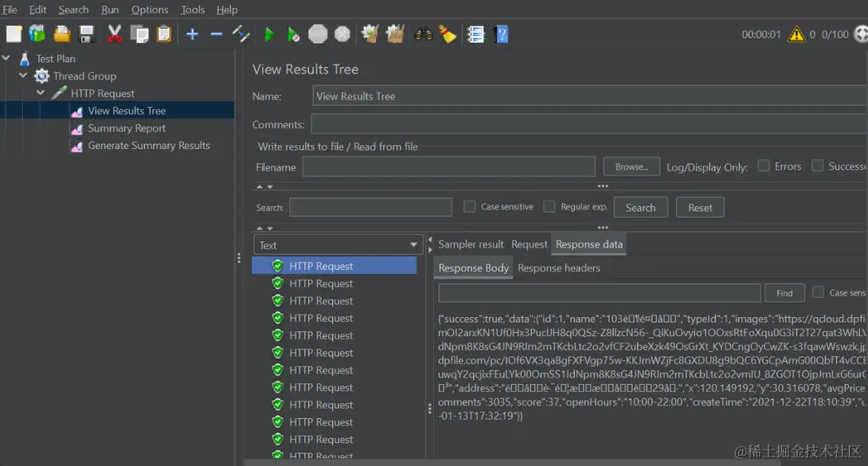
Task: Open the Edit menu
Action: [37, 10]
